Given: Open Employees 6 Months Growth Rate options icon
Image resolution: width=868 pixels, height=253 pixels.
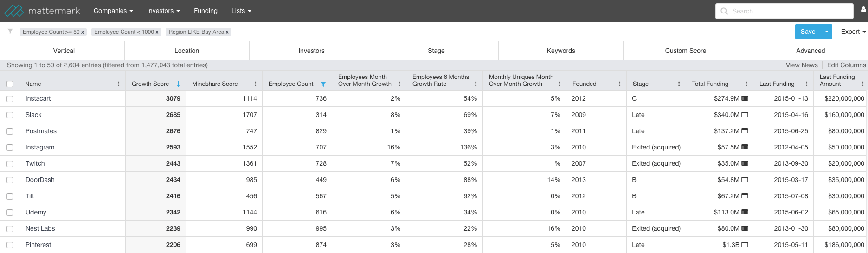Looking at the screenshot, I should coord(476,84).
